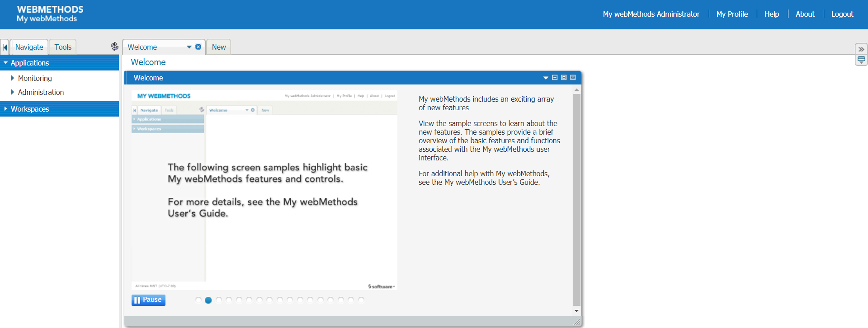
Task: Click the Welcome portlet vertical scrollbar thumb
Action: 576,200
